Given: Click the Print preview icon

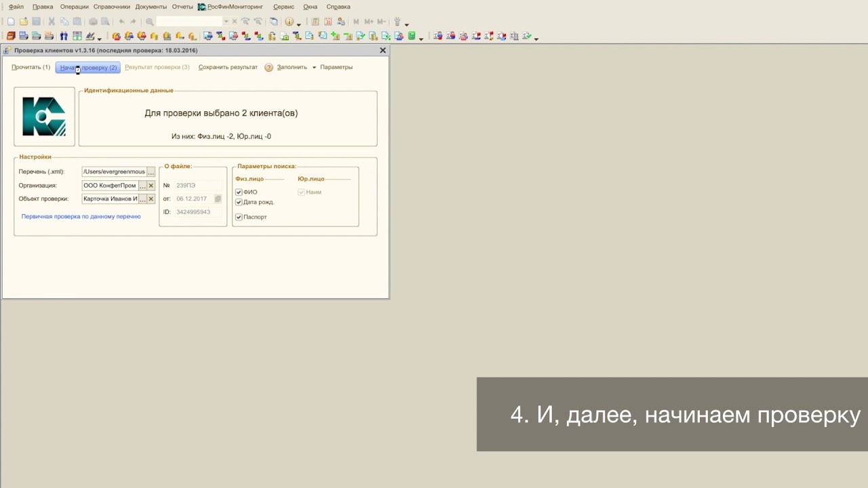Looking at the screenshot, I should point(105,22).
